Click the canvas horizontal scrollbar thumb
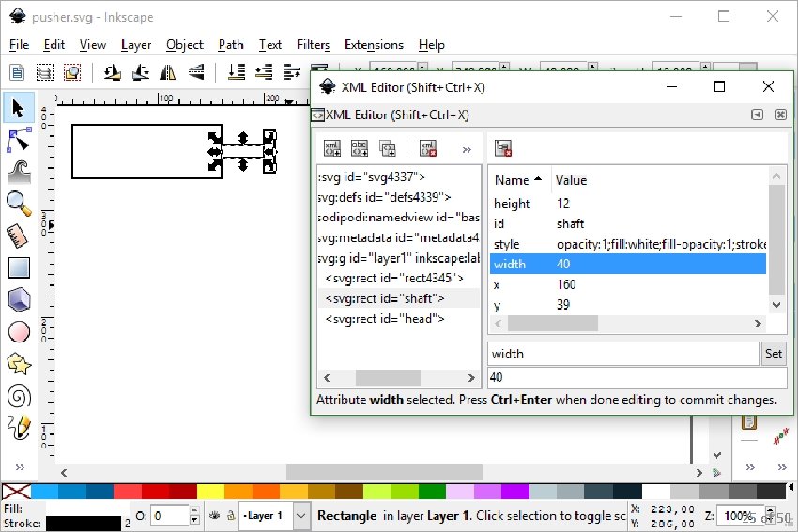The width and height of the screenshot is (798, 532). (x=384, y=473)
